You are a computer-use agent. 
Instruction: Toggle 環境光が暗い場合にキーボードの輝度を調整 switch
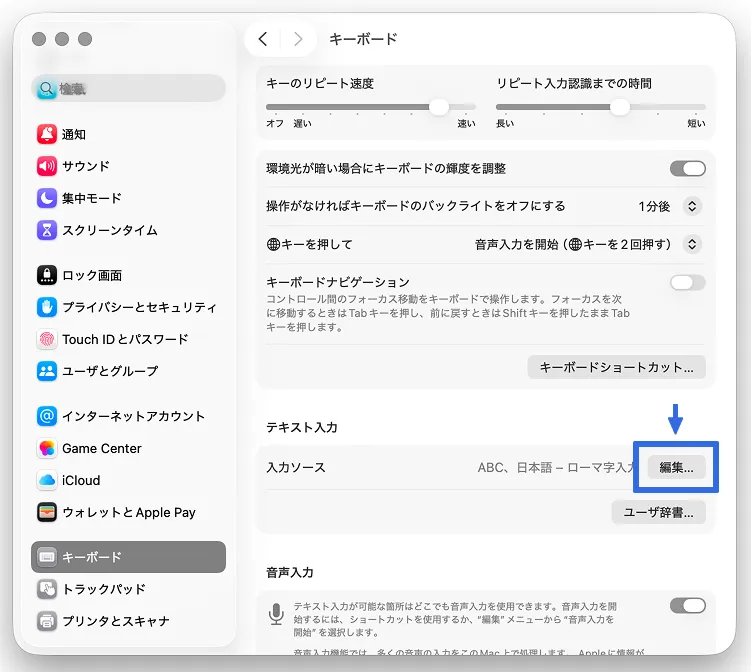(688, 169)
